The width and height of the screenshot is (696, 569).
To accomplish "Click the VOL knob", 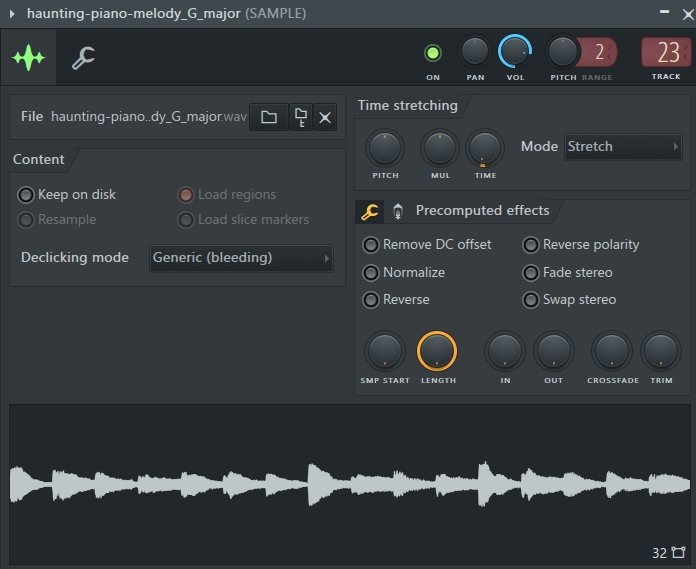I will (x=515, y=51).
